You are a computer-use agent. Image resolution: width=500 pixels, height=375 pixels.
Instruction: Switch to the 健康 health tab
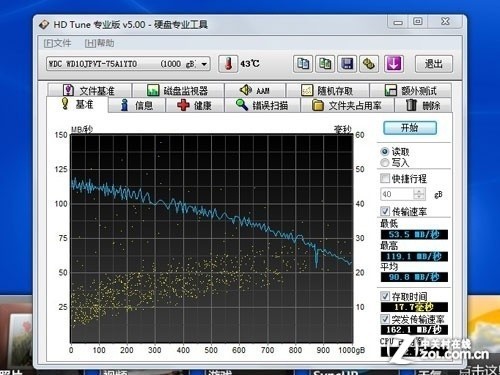coord(195,105)
